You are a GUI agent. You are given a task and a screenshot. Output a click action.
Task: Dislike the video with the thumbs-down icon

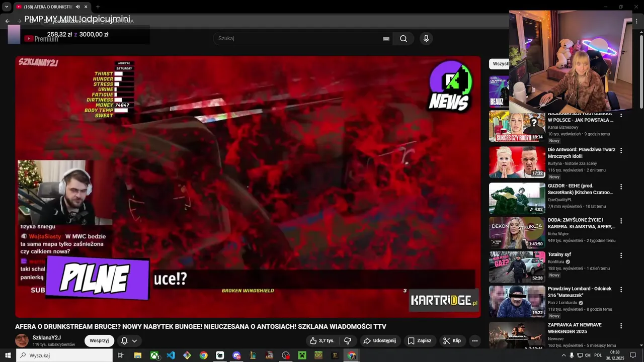point(348,341)
